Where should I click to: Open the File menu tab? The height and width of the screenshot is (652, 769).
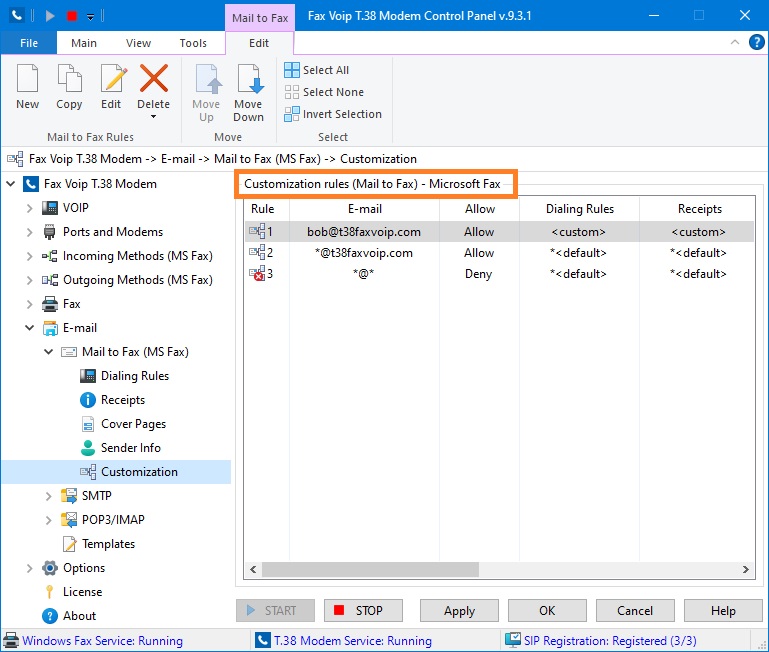pos(29,43)
